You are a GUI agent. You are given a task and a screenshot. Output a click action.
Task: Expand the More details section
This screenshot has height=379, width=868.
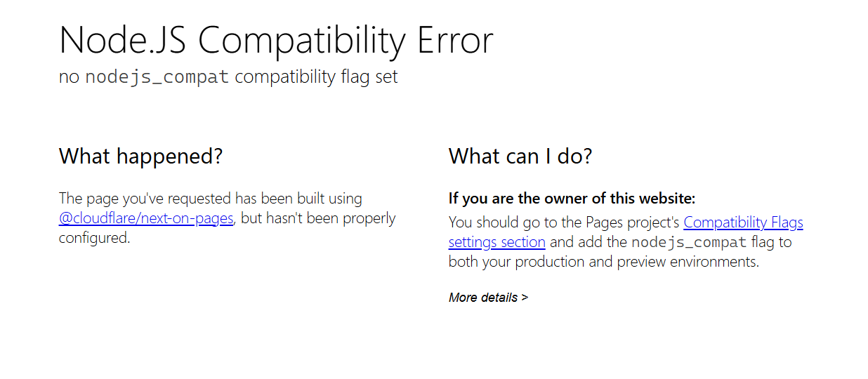pyautogui.click(x=483, y=298)
